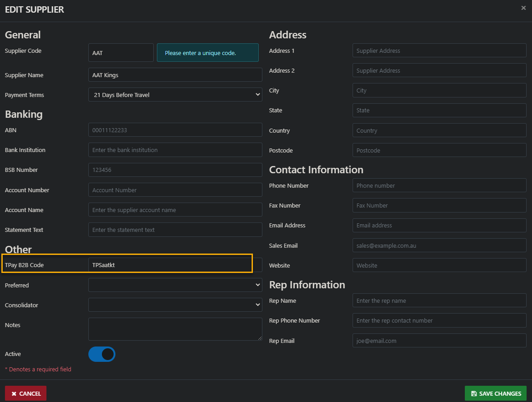Focus the Address 1 input
This screenshot has height=402, width=532.
439,51
